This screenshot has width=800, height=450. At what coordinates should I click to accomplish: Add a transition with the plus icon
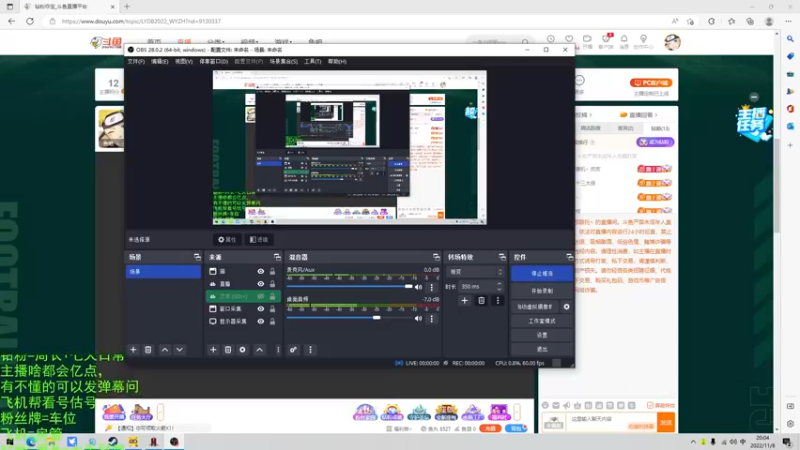tap(464, 301)
